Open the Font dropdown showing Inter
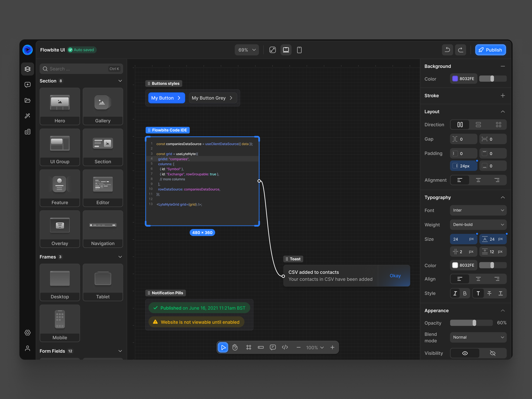The width and height of the screenshot is (532, 399). click(x=478, y=210)
